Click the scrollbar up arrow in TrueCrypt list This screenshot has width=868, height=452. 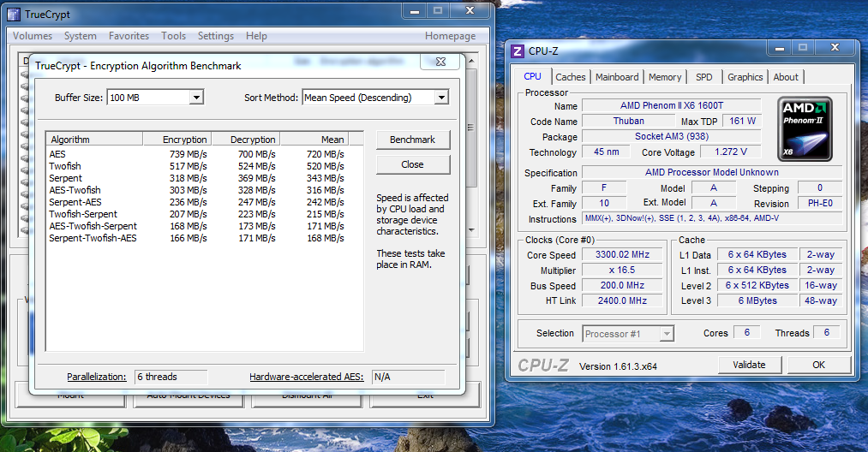(x=471, y=60)
